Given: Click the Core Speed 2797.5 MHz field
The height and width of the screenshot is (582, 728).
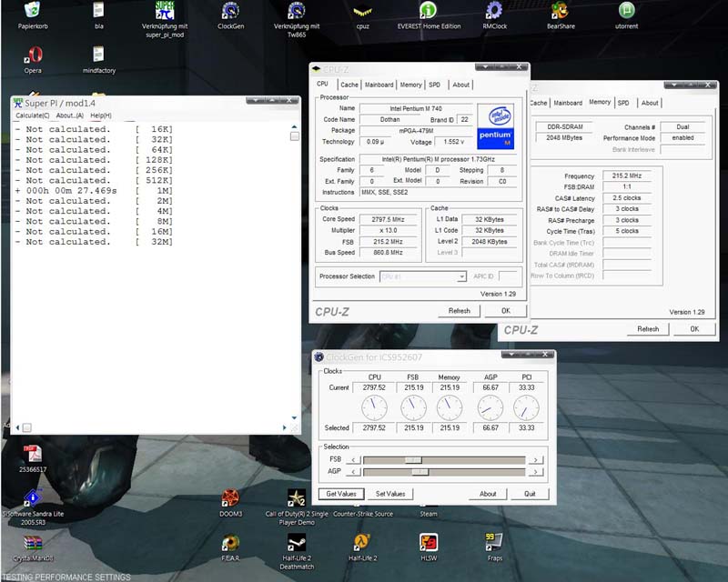Looking at the screenshot, I should pos(388,219).
